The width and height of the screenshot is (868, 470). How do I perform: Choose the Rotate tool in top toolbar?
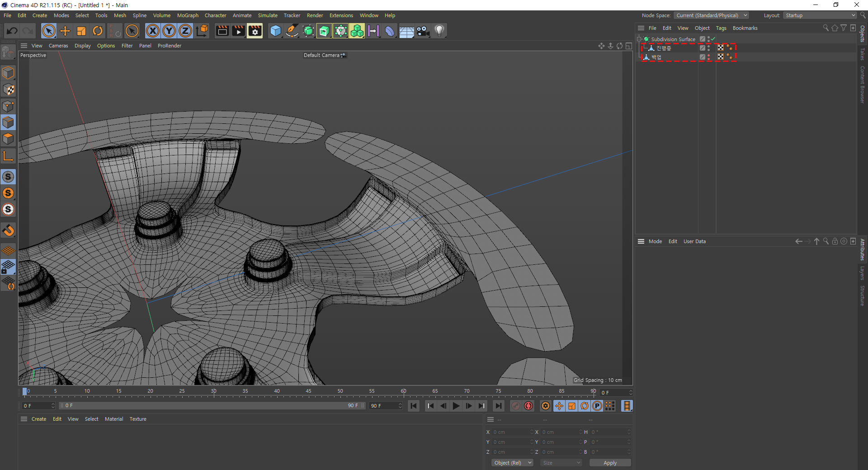[98, 31]
